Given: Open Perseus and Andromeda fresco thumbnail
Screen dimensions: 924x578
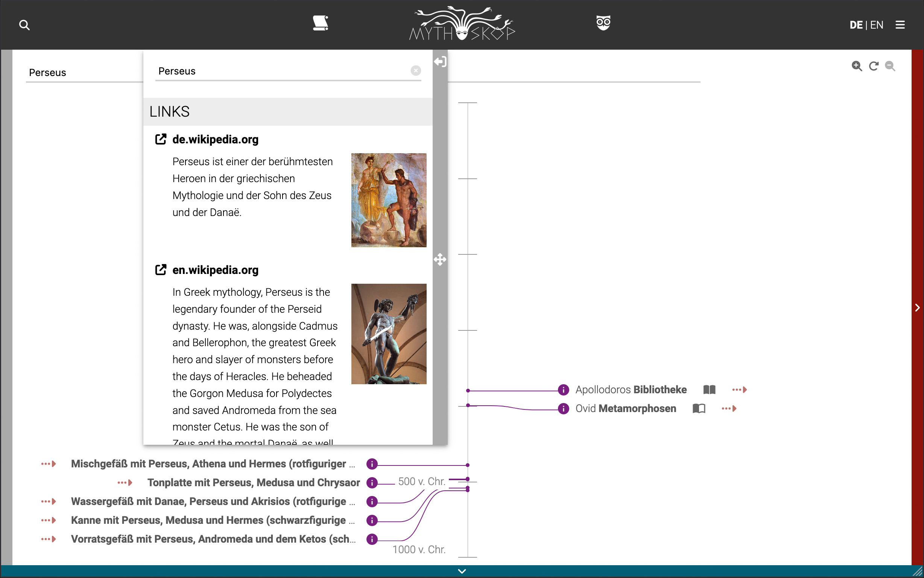Looking at the screenshot, I should tap(389, 200).
